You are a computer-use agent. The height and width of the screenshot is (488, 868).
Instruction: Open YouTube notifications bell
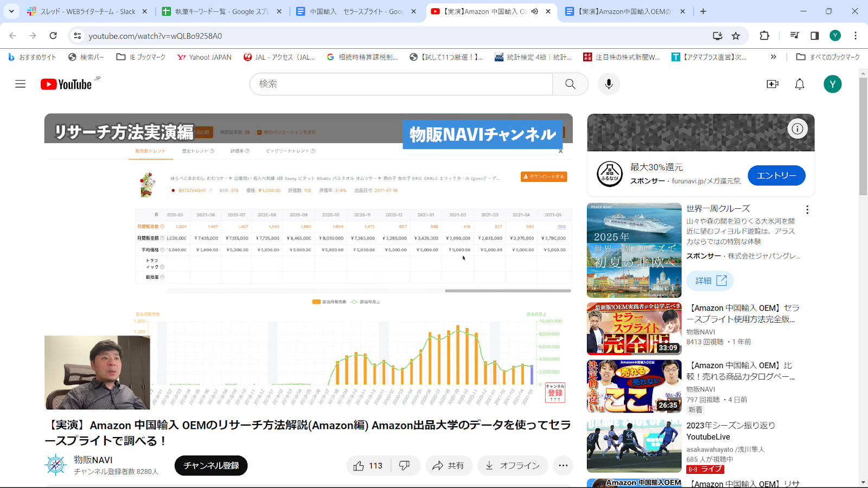800,84
